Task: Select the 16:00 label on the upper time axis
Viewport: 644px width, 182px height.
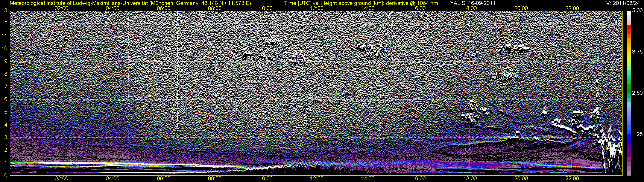Action: (x=419, y=8)
